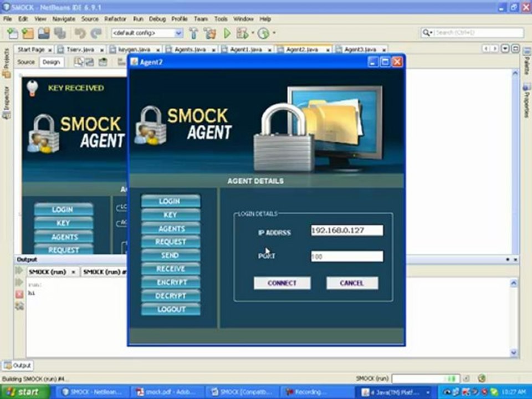
Task: Click RECEIVE button in Agent2 window
Action: pyautogui.click(x=171, y=269)
